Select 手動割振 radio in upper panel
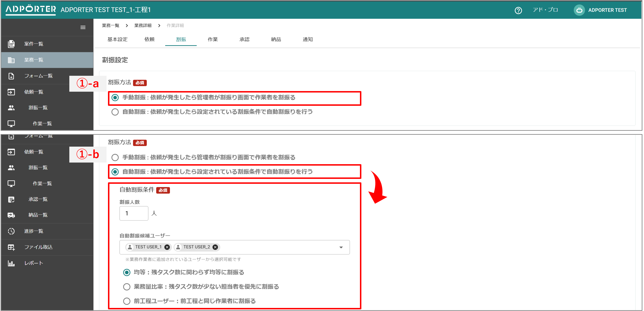 coord(115,98)
